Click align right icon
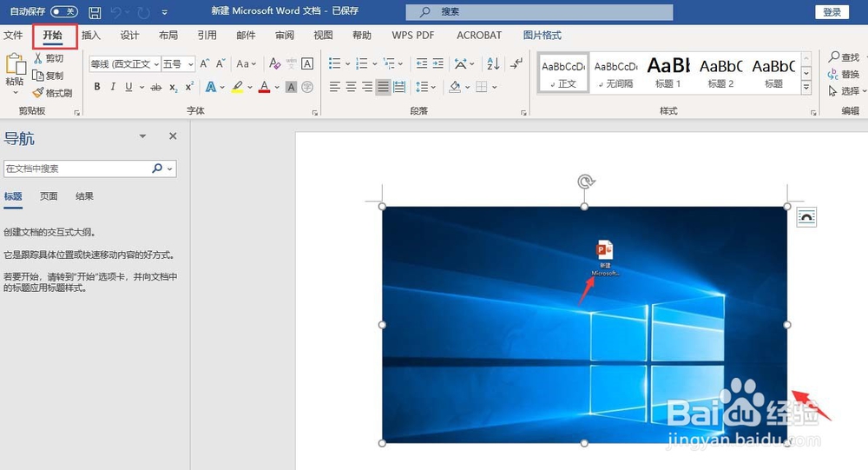 click(x=367, y=87)
